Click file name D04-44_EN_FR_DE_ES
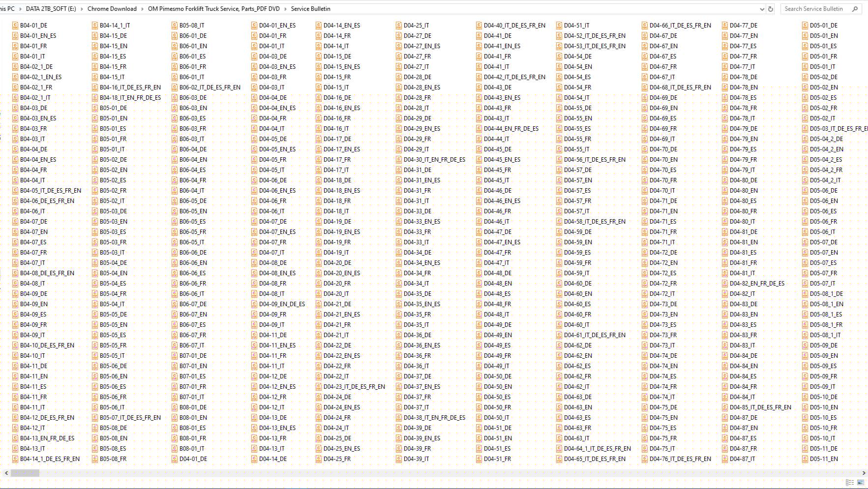 (x=511, y=129)
